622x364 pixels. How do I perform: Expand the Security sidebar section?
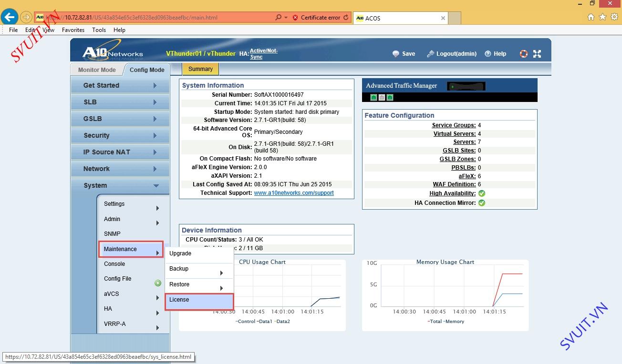[x=120, y=135]
